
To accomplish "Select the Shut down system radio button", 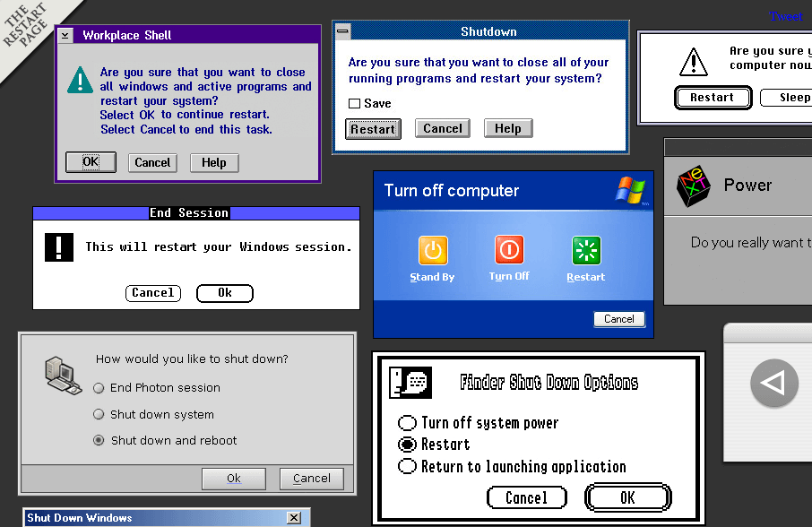I will (99, 414).
